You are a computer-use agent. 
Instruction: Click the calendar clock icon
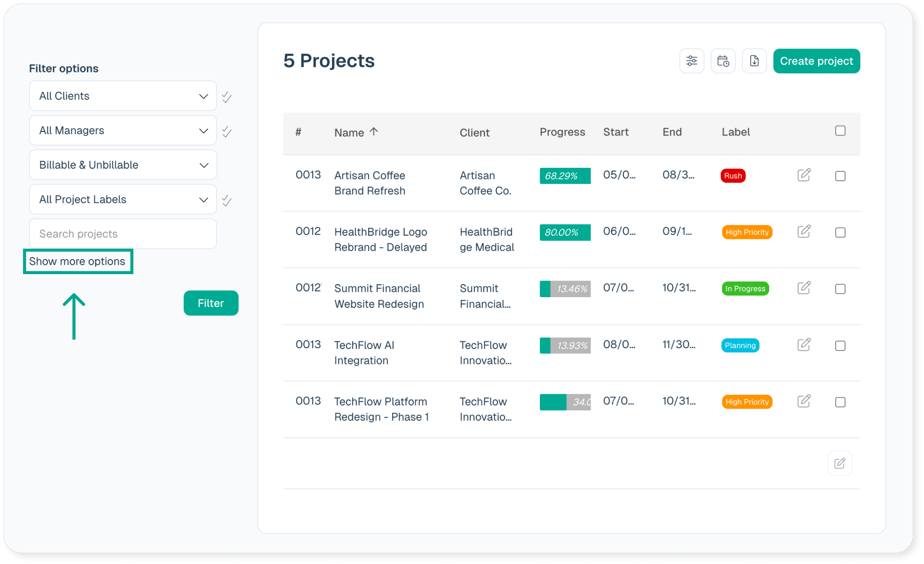723,61
